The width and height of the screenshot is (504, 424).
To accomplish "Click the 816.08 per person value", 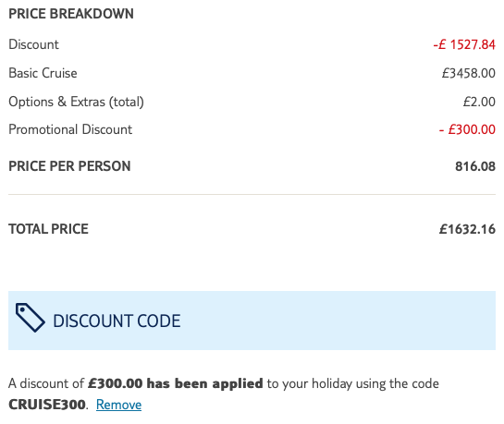I will pos(475,166).
